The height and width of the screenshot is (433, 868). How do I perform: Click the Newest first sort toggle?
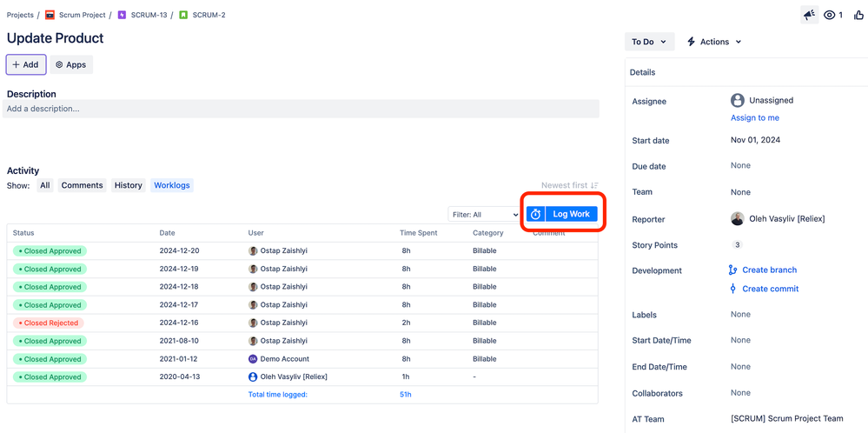(570, 185)
